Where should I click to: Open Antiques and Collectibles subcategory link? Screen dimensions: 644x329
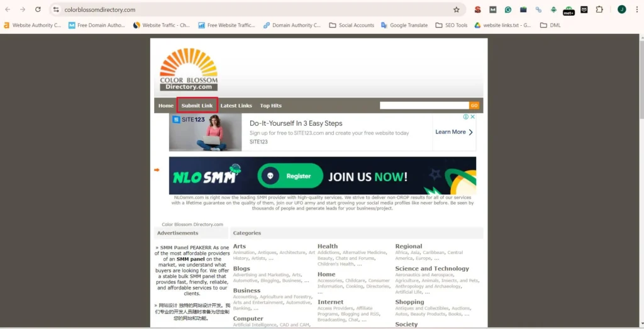[x=421, y=308]
